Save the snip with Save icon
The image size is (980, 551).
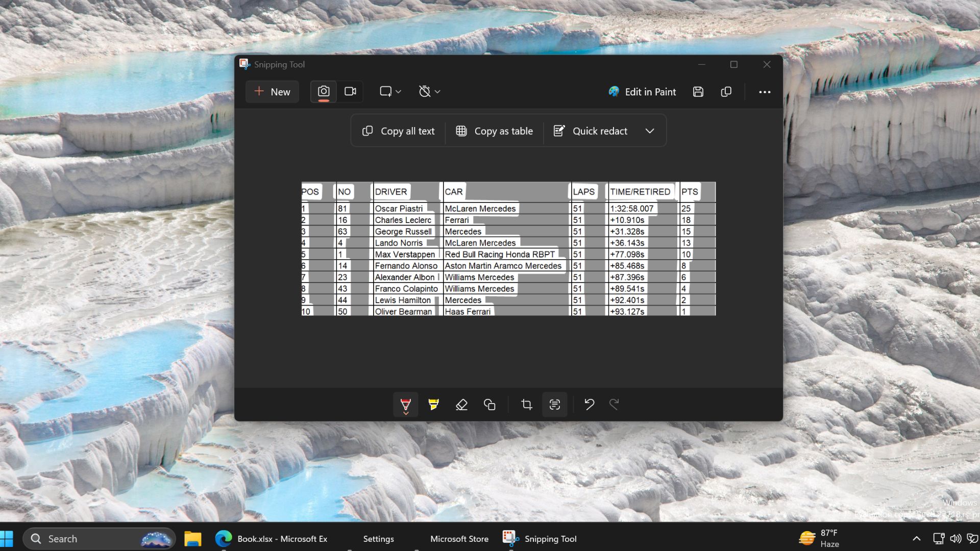click(x=698, y=92)
